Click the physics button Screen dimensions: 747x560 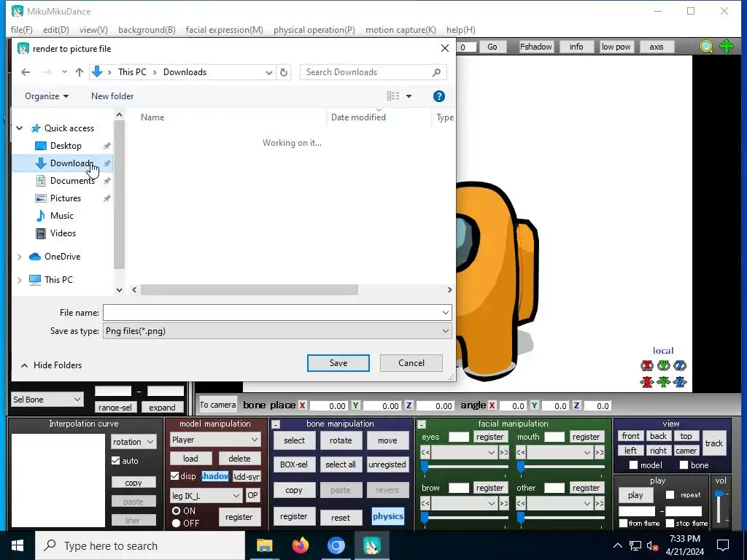point(388,516)
